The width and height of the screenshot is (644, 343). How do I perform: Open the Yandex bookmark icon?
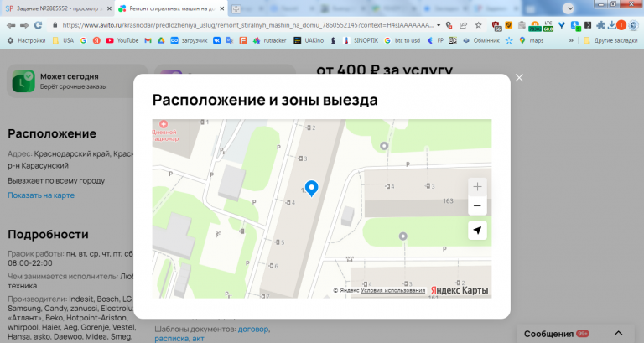[x=96, y=40]
